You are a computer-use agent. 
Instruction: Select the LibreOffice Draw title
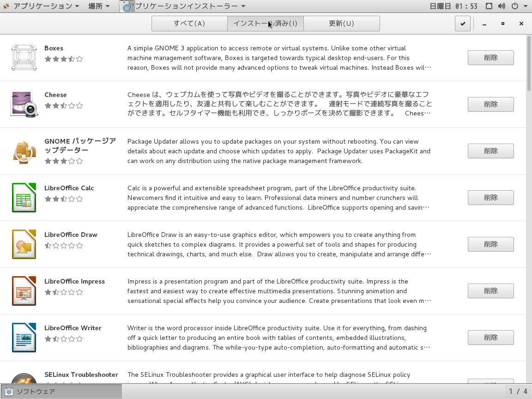(71, 235)
